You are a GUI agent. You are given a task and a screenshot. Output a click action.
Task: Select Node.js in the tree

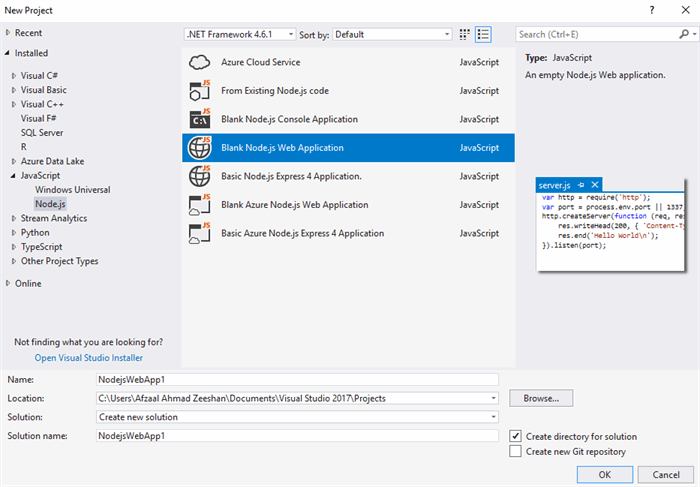tap(50, 204)
